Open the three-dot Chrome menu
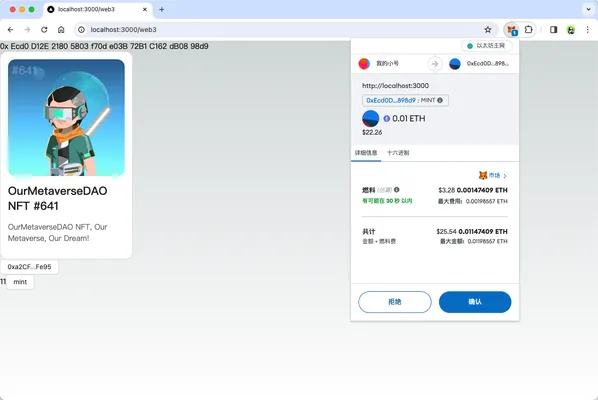Screen dimensions: 598x400 pos(587,30)
